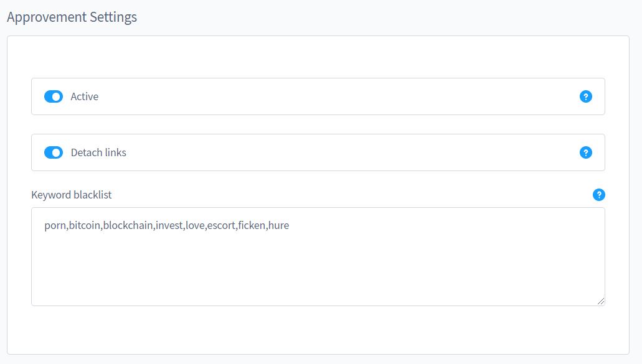Toggle the Active switch off

[54, 96]
